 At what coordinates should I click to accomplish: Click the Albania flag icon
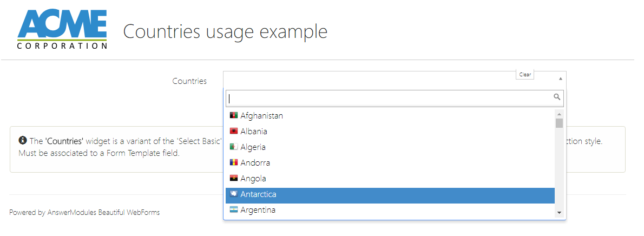coord(234,131)
